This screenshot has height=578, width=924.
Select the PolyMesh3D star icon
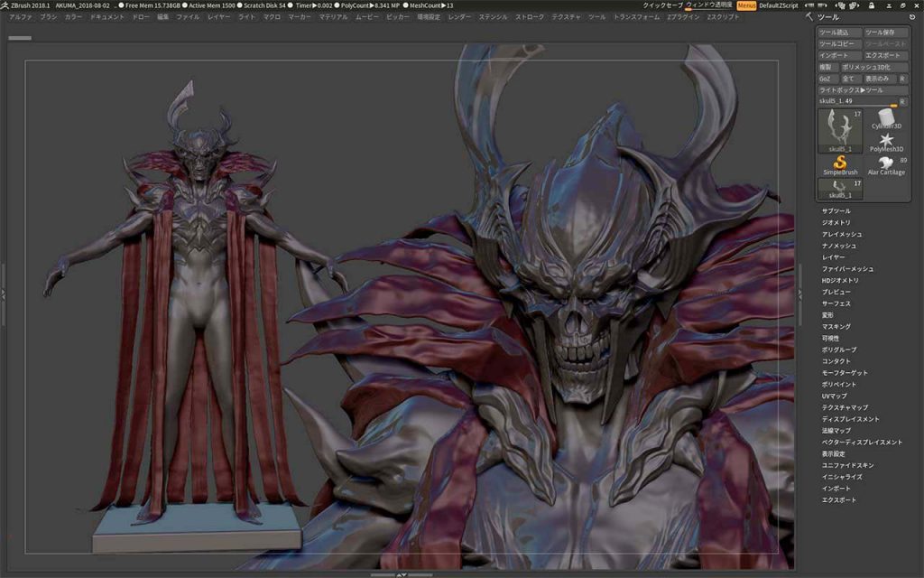tap(887, 140)
